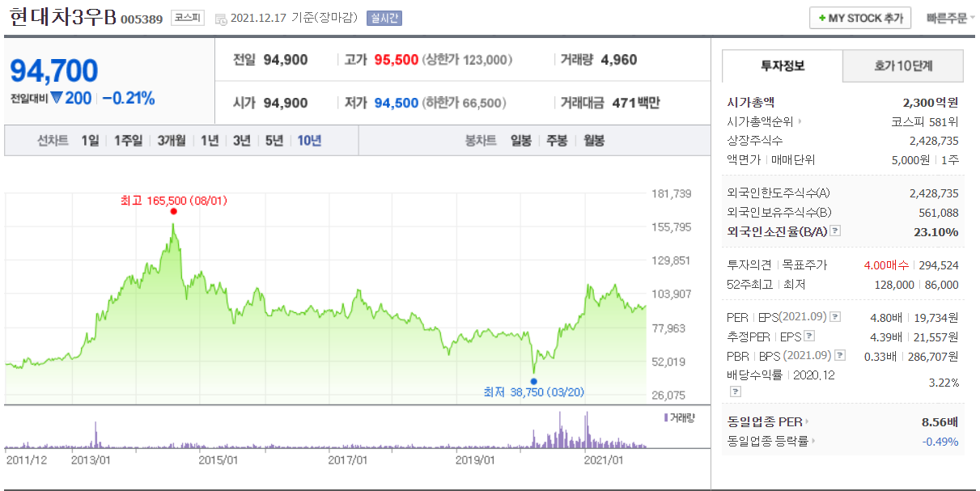This screenshot has width=980, height=491.
Task: Click the 동일업종 등락률 value -0.49%
Action: (940, 442)
